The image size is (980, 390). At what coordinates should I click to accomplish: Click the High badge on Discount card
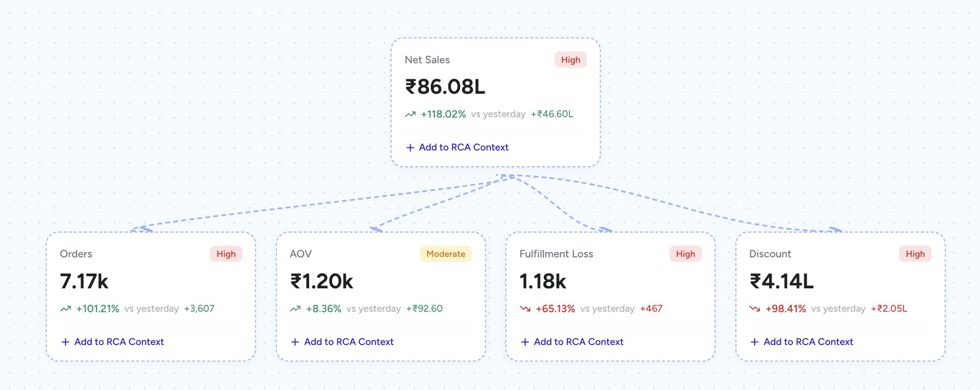(x=915, y=254)
